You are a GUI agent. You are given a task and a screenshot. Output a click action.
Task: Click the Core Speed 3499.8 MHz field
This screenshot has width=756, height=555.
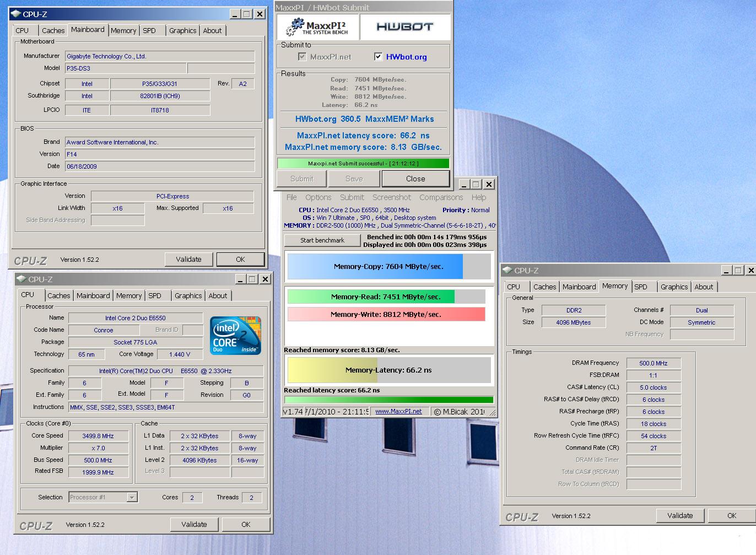coord(98,436)
